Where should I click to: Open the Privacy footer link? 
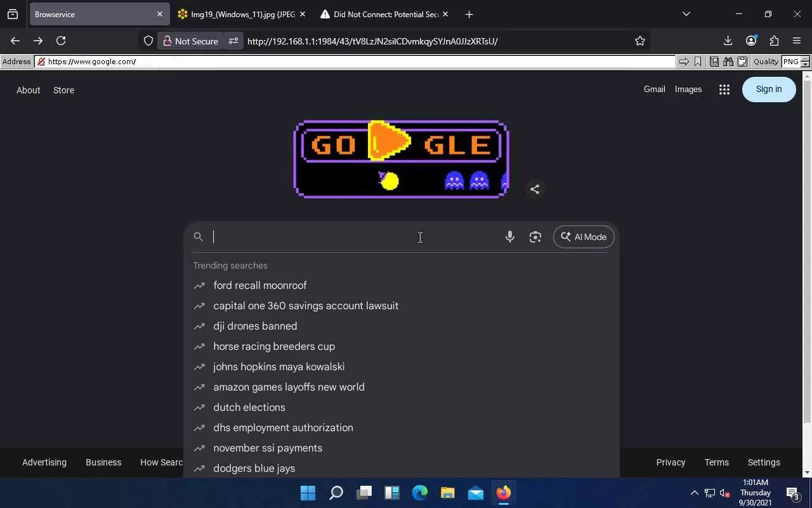671,462
